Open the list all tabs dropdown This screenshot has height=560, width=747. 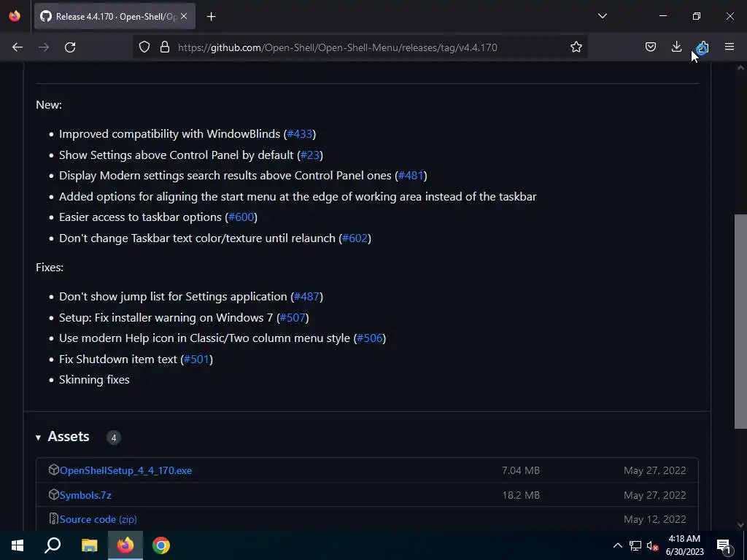[x=602, y=16]
